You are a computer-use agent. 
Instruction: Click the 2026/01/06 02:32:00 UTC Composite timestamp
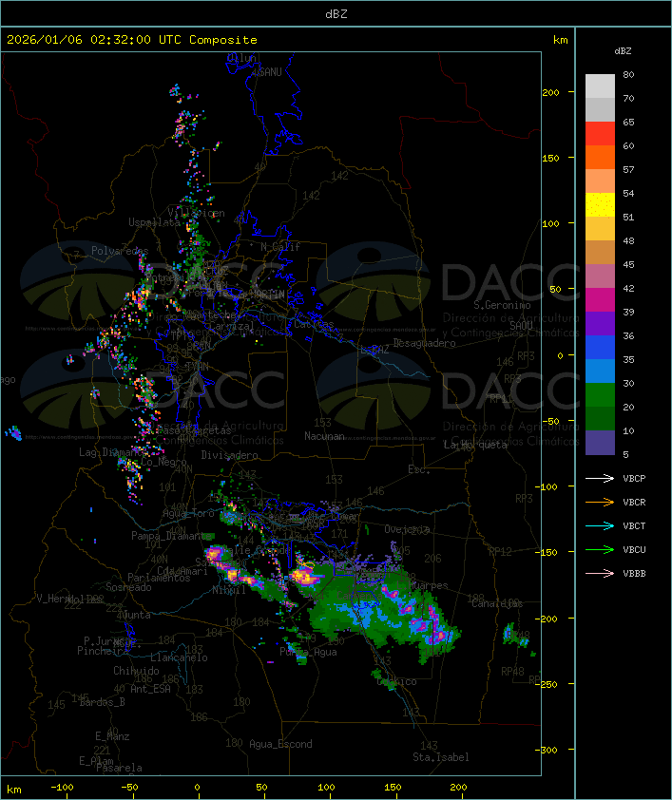tap(132, 40)
